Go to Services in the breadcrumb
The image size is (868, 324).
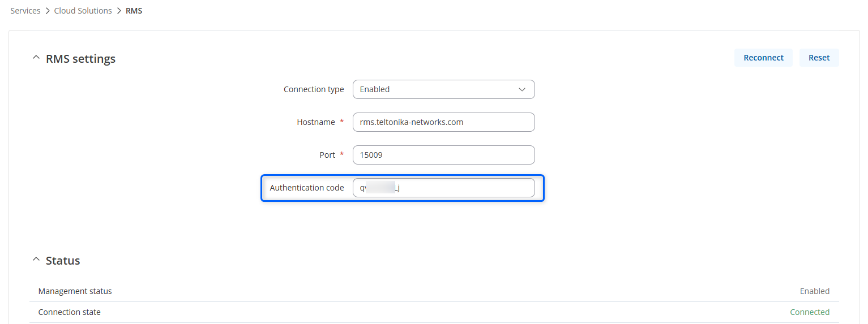click(25, 11)
